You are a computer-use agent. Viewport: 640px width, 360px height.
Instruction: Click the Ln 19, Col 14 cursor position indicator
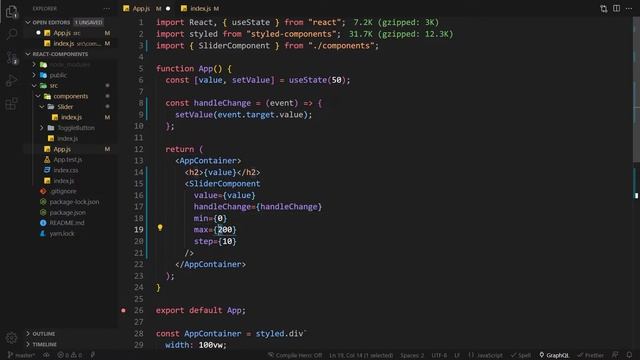tap(361, 355)
